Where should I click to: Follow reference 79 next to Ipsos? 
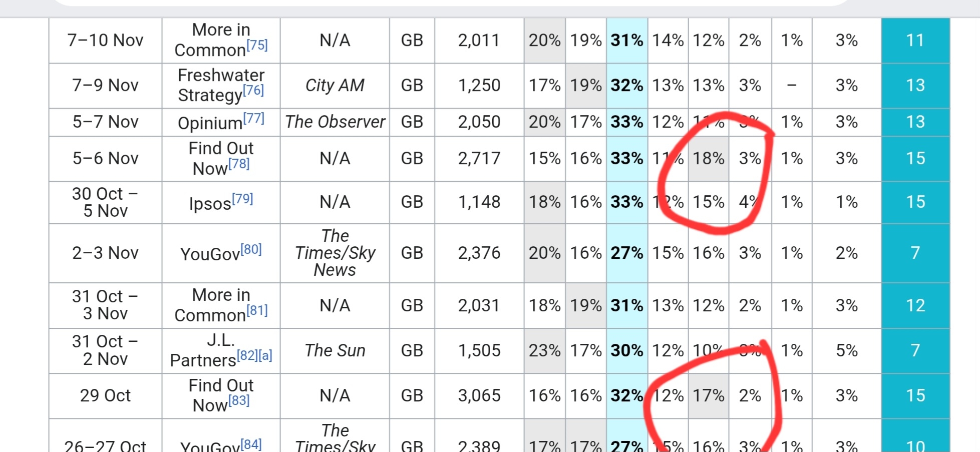tap(242, 199)
